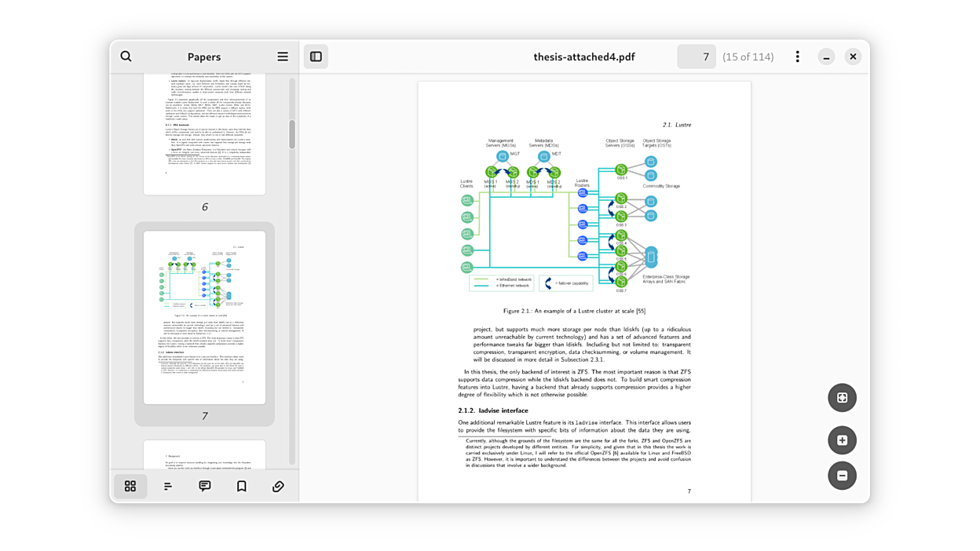The height and width of the screenshot is (551, 980).
Task: Toggle the sidebar panel visibility
Action: pos(316,57)
